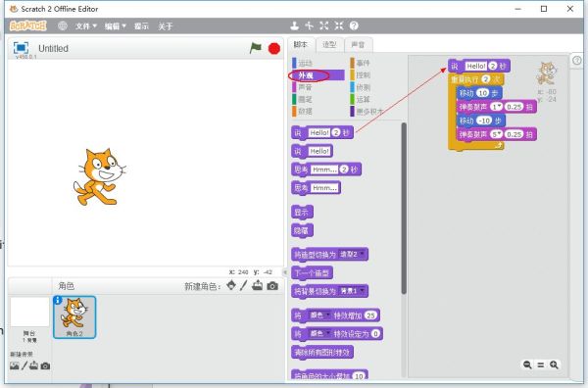Screen dimensions: 588x388
Task: Select the shrink sprite tool
Action: (x=339, y=25)
